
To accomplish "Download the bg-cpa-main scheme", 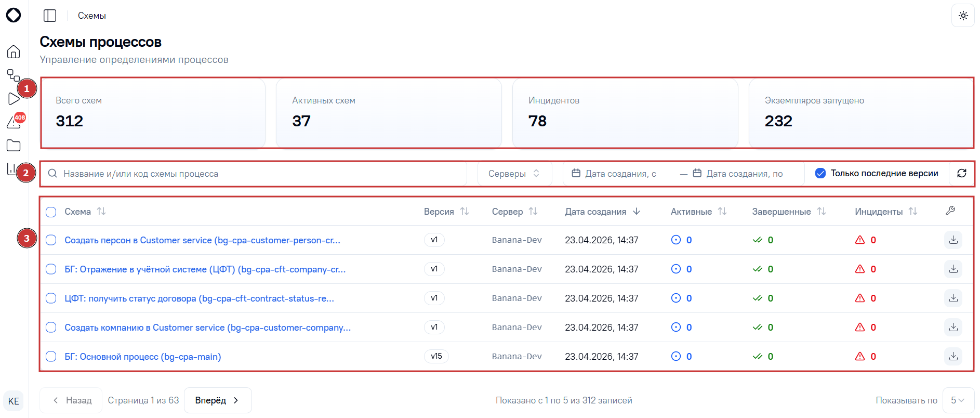I will pos(953,356).
